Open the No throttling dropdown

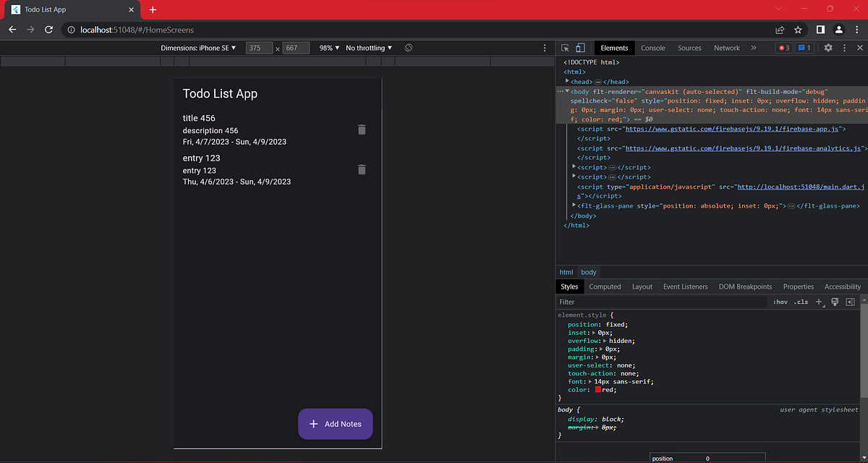click(368, 47)
